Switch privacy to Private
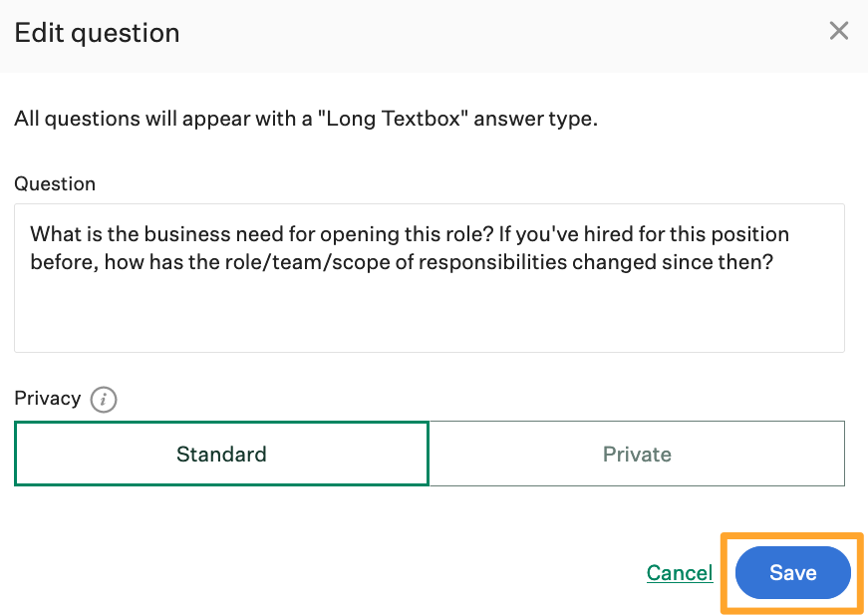Screen dimensions: 868x615 coord(637,454)
